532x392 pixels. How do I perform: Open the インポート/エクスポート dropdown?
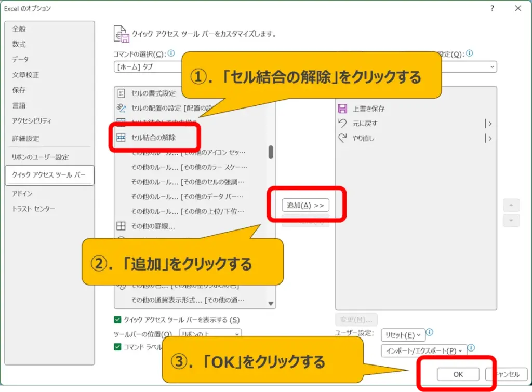pyautogui.click(x=423, y=351)
